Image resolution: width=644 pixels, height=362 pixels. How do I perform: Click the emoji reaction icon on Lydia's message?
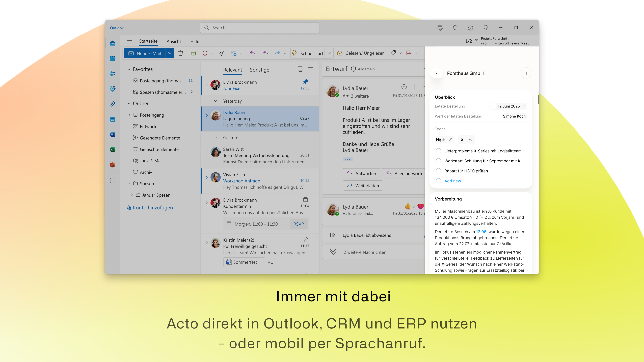point(404,87)
